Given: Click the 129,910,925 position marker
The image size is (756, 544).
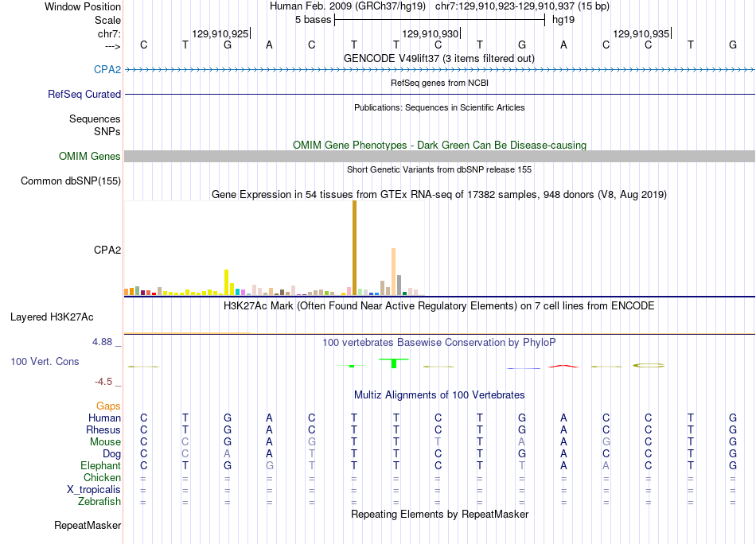Looking at the screenshot, I should point(220,33).
